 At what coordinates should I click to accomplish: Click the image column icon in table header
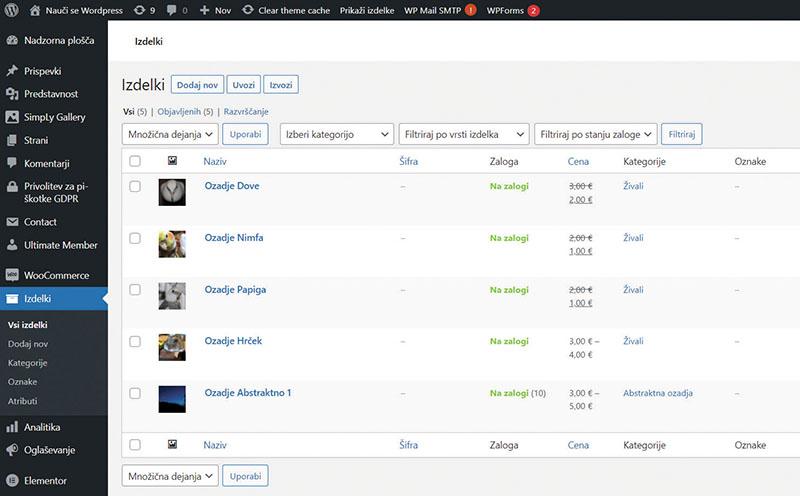click(172, 161)
